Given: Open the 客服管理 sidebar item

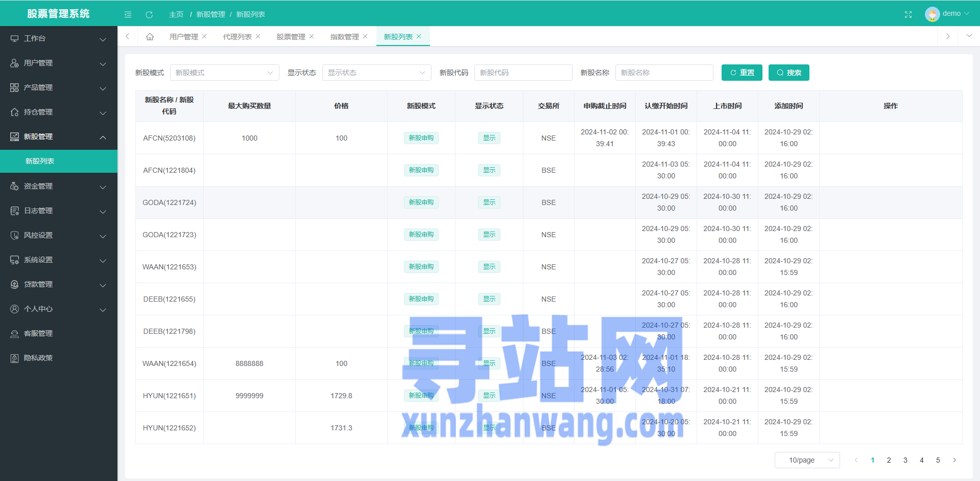Looking at the screenshot, I should click(38, 333).
